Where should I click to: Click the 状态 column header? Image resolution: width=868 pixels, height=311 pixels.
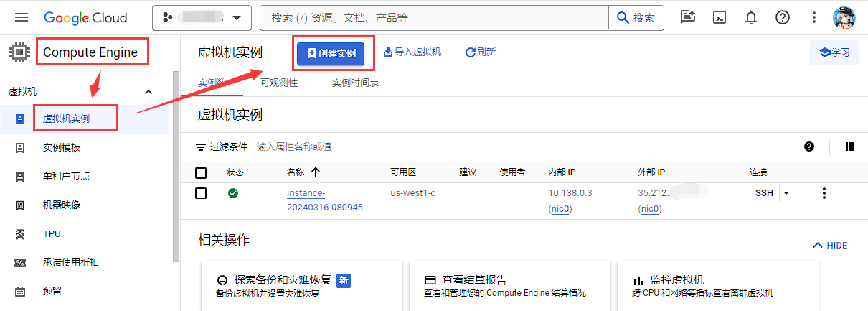point(235,172)
